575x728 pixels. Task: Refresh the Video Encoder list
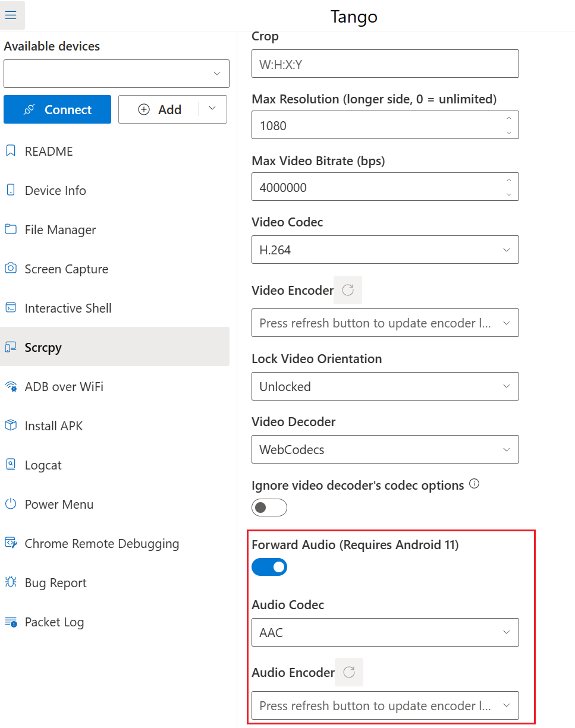click(348, 290)
